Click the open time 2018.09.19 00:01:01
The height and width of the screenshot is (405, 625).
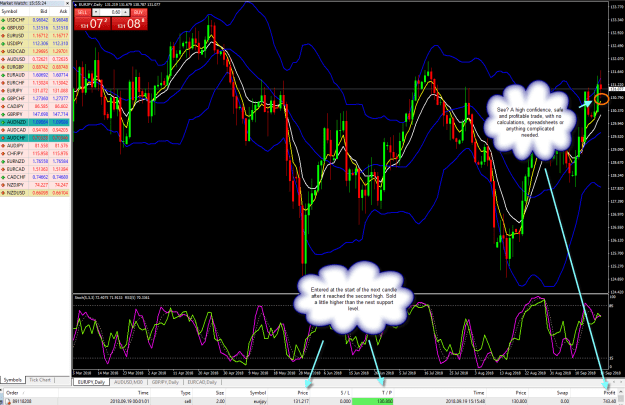[130, 401]
